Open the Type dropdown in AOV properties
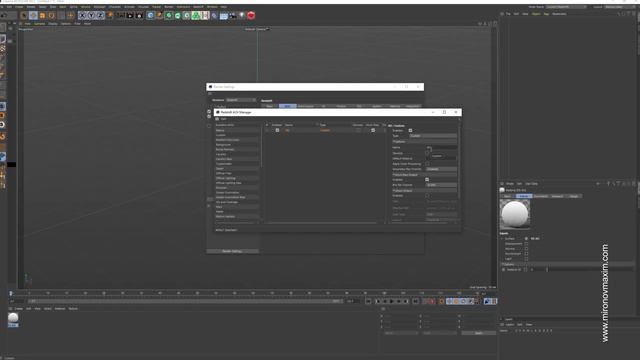The height and width of the screenshot is (360, 640). tap(433, 136)
